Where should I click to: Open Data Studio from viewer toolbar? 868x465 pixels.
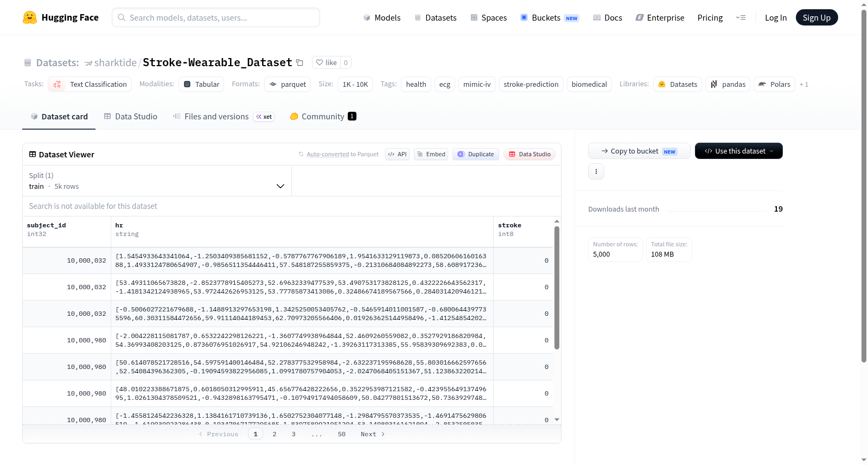[x=529, y=154]
